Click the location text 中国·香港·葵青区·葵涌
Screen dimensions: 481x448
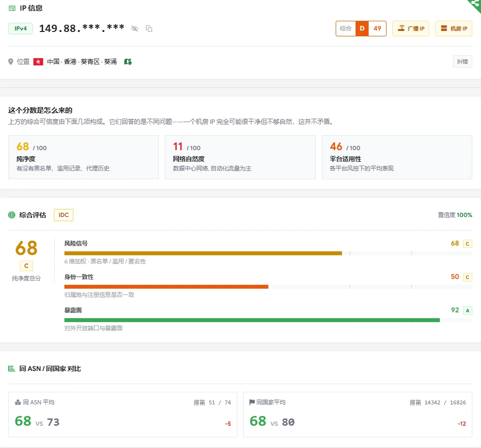(x=82, y=62)
